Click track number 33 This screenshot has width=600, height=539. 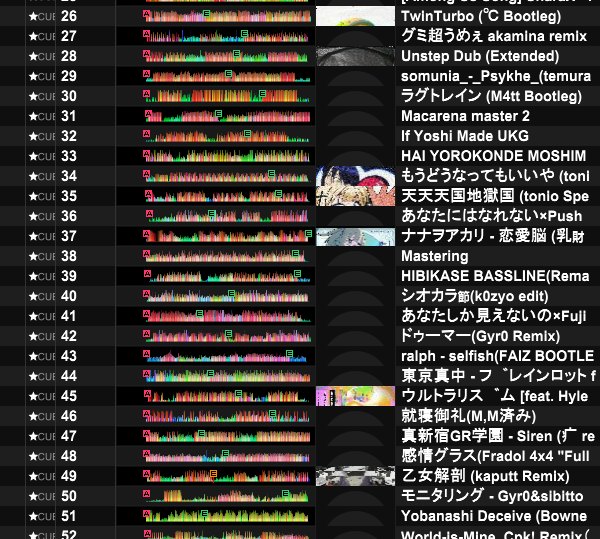tap(69, 156)
